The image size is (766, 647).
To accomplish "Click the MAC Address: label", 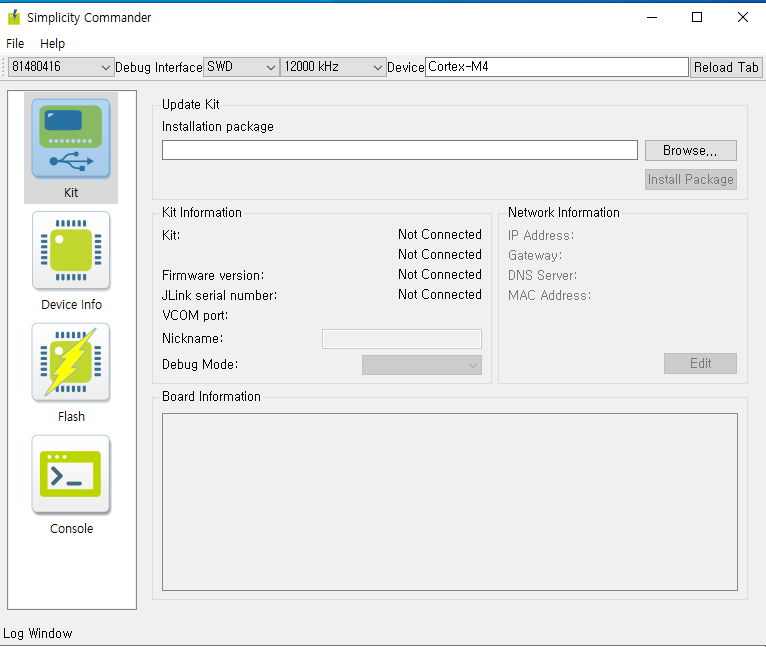I will pos(549,296).
